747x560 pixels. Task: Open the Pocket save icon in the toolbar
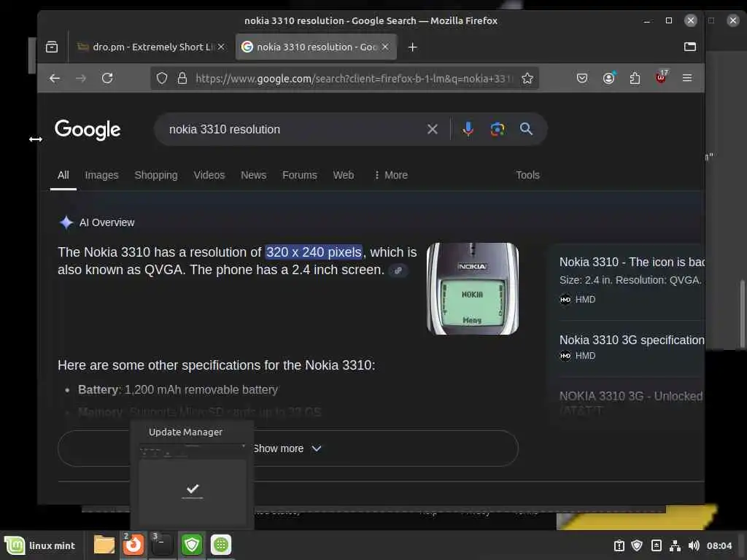581,78
